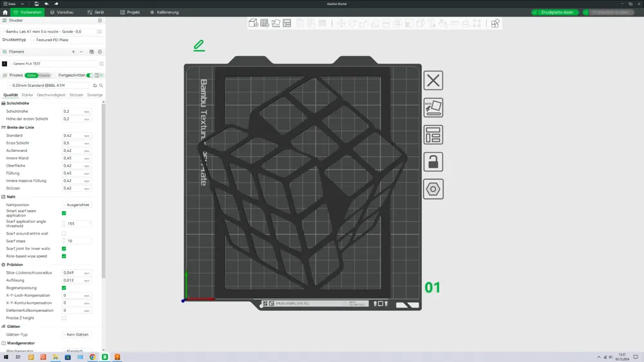
Task: Uncheck Smart scarf seam application
Action: (64, 213)
